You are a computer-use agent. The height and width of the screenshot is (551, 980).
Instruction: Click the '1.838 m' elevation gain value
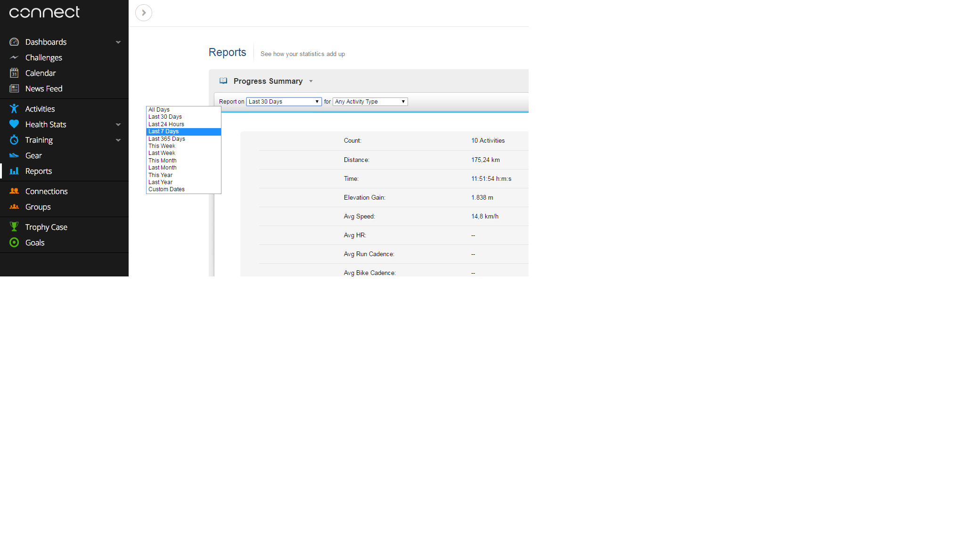482,198
